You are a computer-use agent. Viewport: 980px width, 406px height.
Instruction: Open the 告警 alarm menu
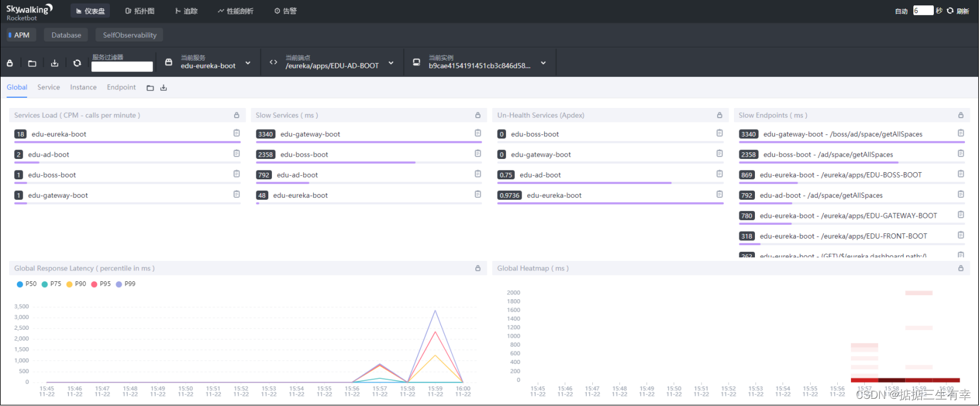(286, 11)
